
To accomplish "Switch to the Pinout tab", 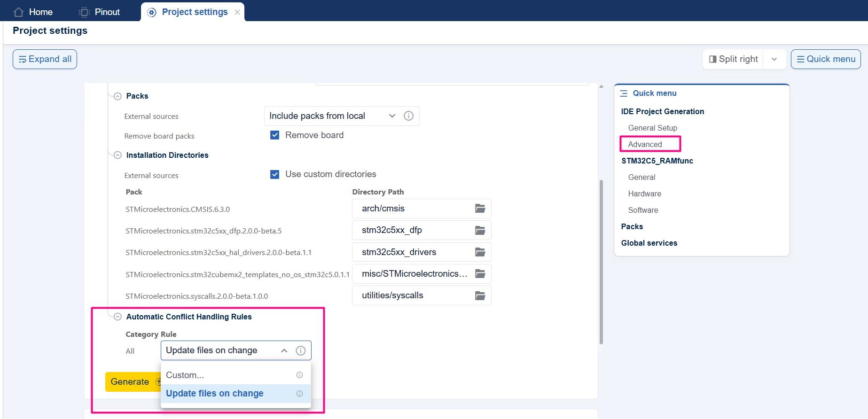I will (x=100, y=12).
